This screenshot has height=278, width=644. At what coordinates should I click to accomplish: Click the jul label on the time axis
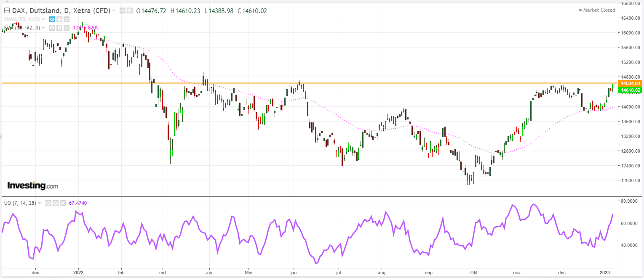coord(338,272)
